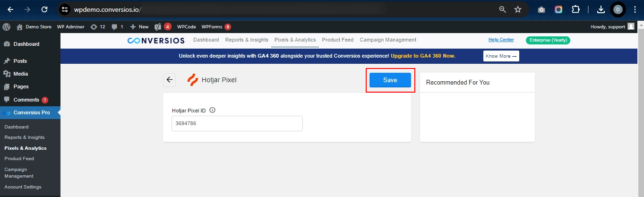
Task: Open the camera screenshot extension
Action: 541,9
